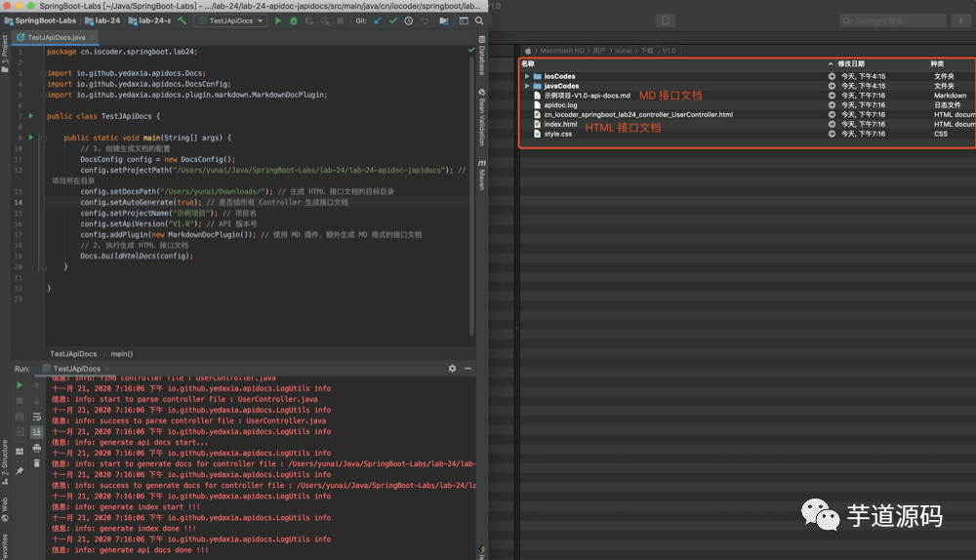Open the Project Structure icon in the toolbar

444,20
